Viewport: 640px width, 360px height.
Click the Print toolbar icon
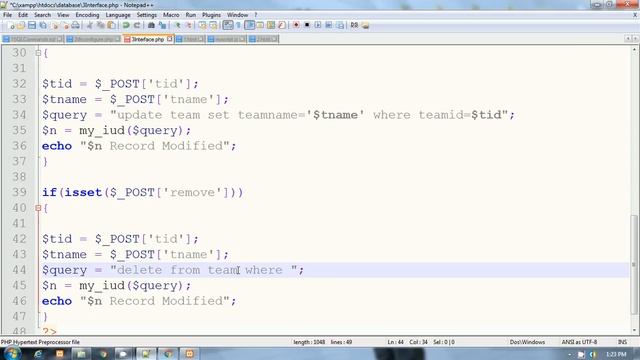click(76, 25)
